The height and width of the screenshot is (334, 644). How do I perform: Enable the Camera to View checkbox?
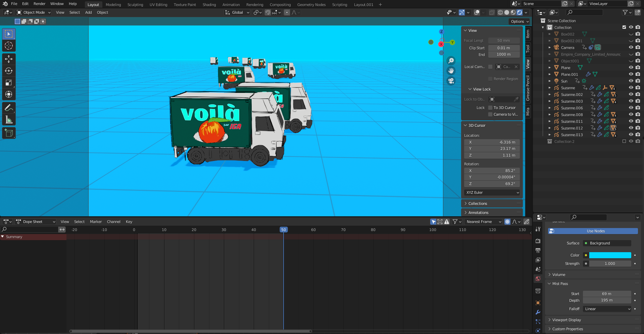coord(490,114)
